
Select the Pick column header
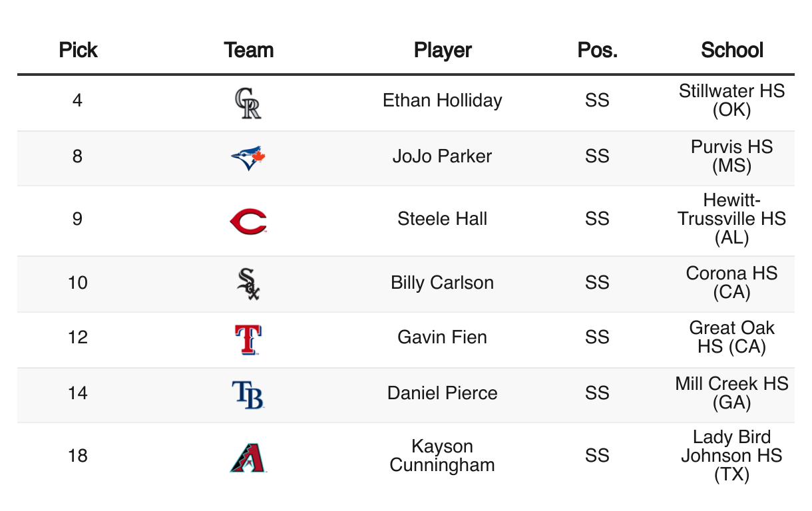point(78,50)
